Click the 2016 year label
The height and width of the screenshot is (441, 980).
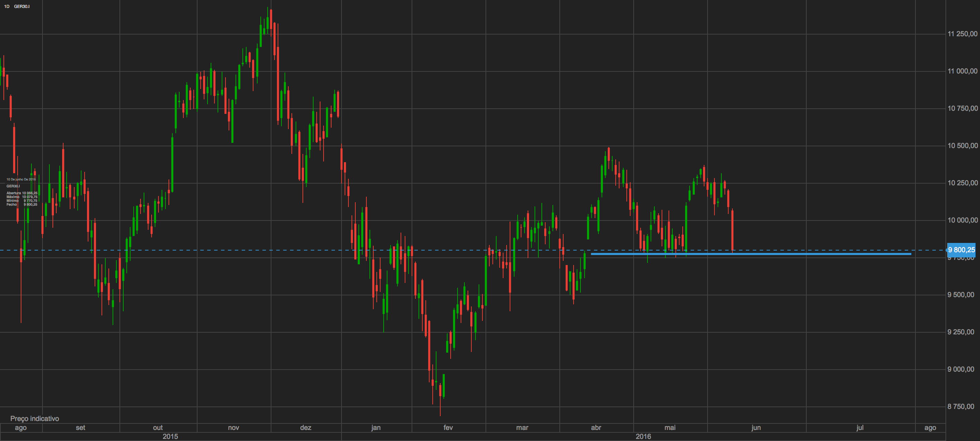(x=643, y=437)
